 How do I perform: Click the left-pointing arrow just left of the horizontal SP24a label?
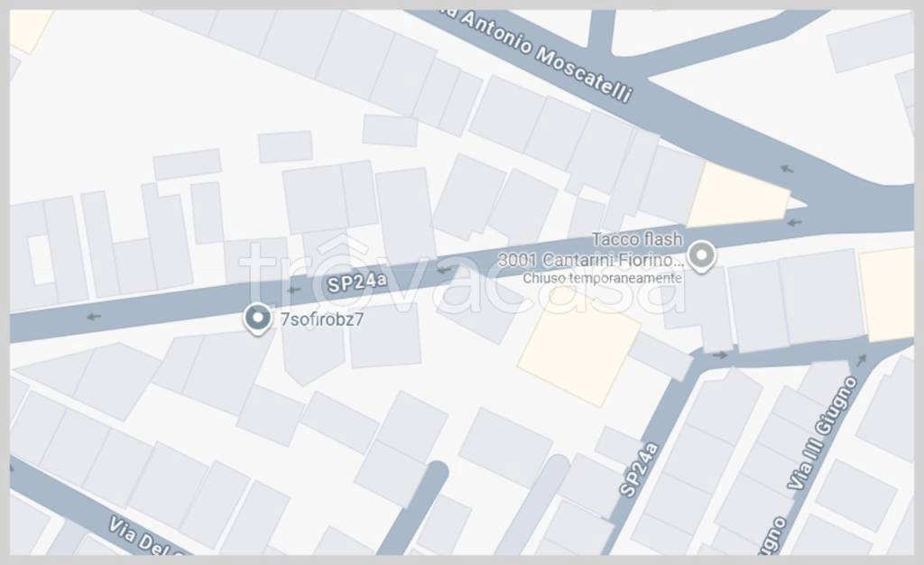[x=293, y=290]
